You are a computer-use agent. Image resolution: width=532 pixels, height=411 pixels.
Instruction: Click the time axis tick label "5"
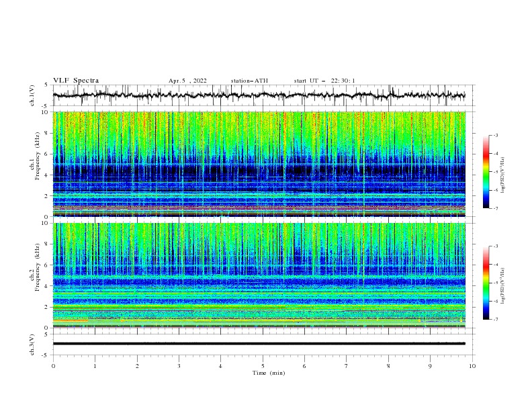pyautogui.click(x=263, y=366)
